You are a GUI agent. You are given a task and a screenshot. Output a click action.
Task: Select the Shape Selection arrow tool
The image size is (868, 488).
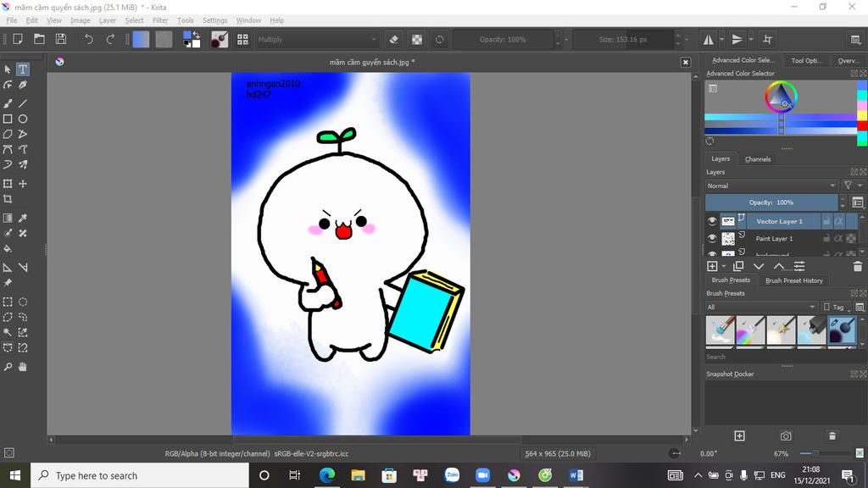[7, 69]
